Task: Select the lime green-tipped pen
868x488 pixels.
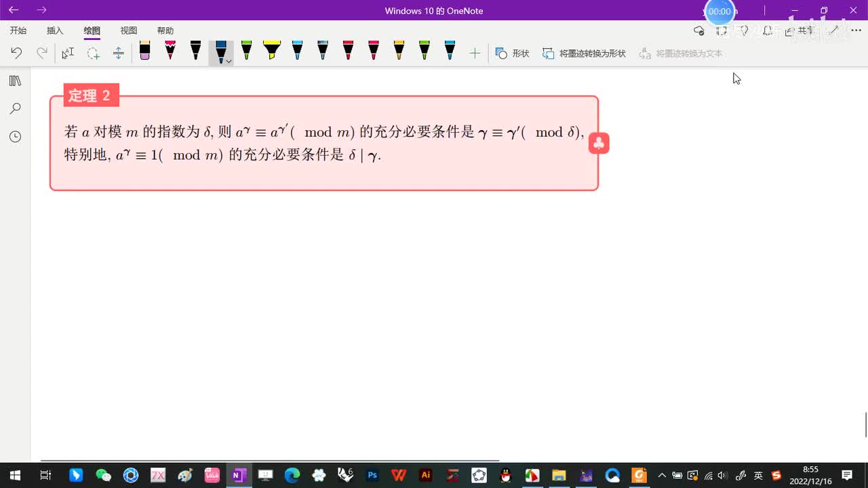Action: pos(425,51)
